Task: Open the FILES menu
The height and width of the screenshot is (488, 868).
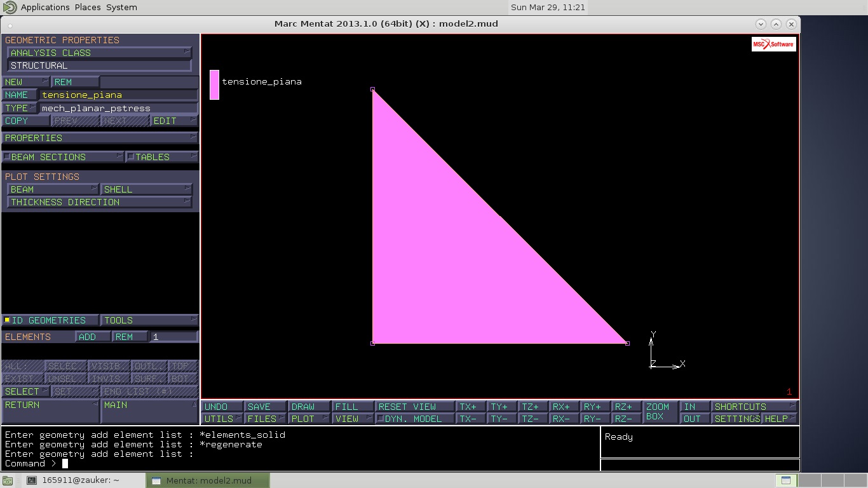Action: pos(266,419)
